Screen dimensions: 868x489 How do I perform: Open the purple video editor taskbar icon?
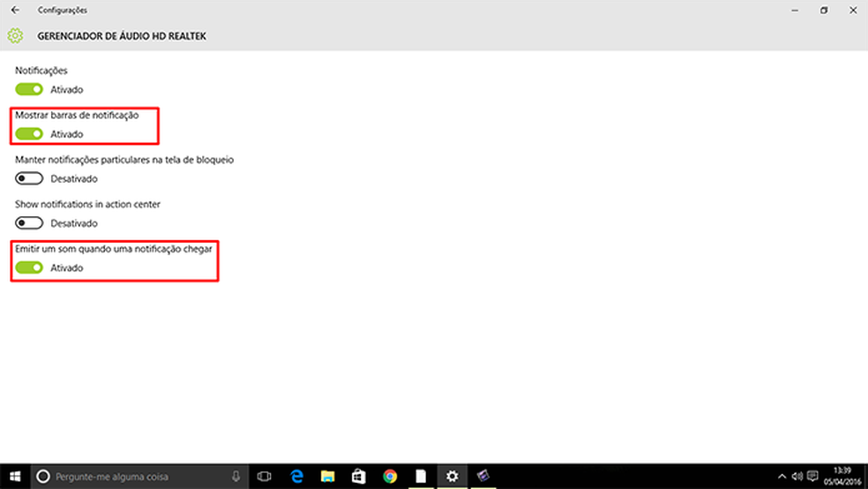483,477
